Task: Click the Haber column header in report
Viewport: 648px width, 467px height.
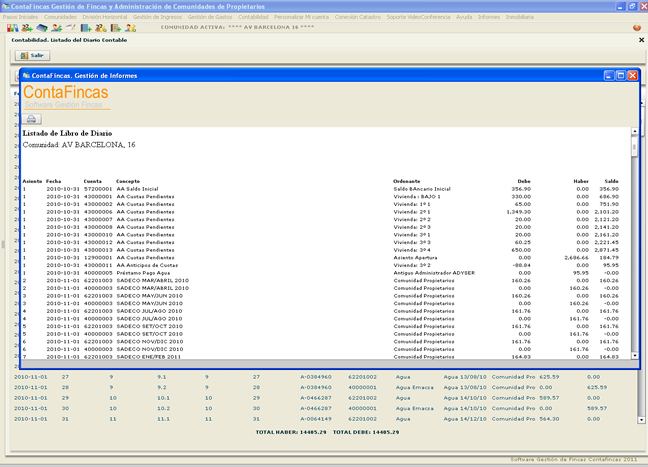Action: pos(581,181)
